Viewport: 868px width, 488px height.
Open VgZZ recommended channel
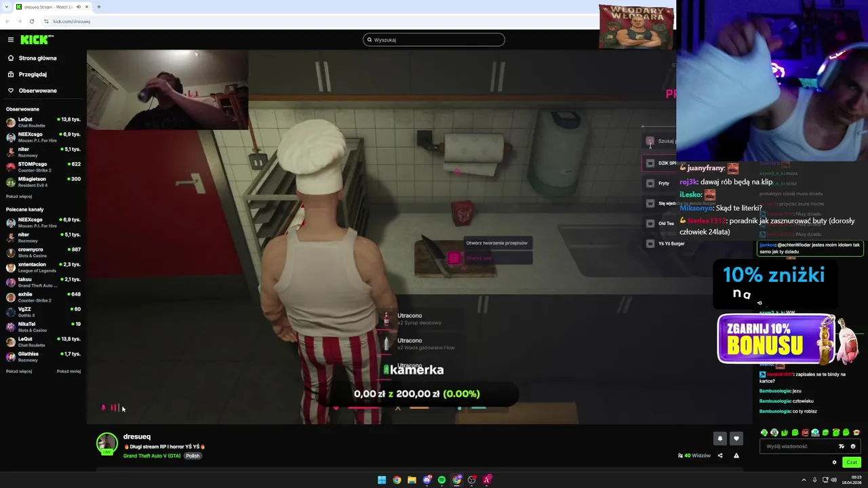tap(43, 312)
